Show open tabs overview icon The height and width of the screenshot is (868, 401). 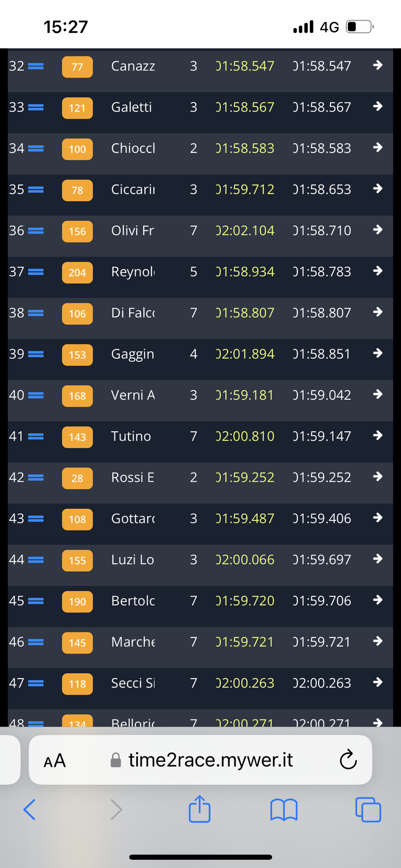pos(368,809)
